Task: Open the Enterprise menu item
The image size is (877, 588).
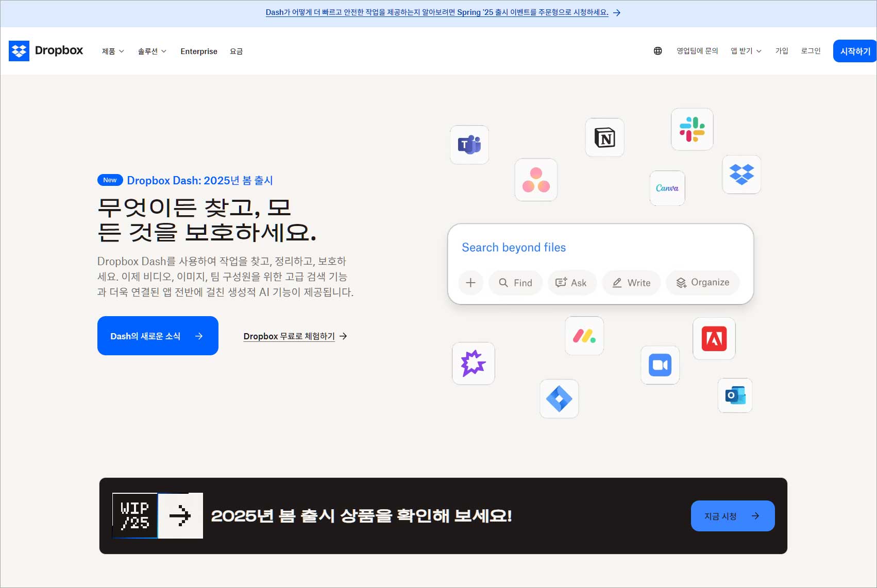Action: point(198,51)
